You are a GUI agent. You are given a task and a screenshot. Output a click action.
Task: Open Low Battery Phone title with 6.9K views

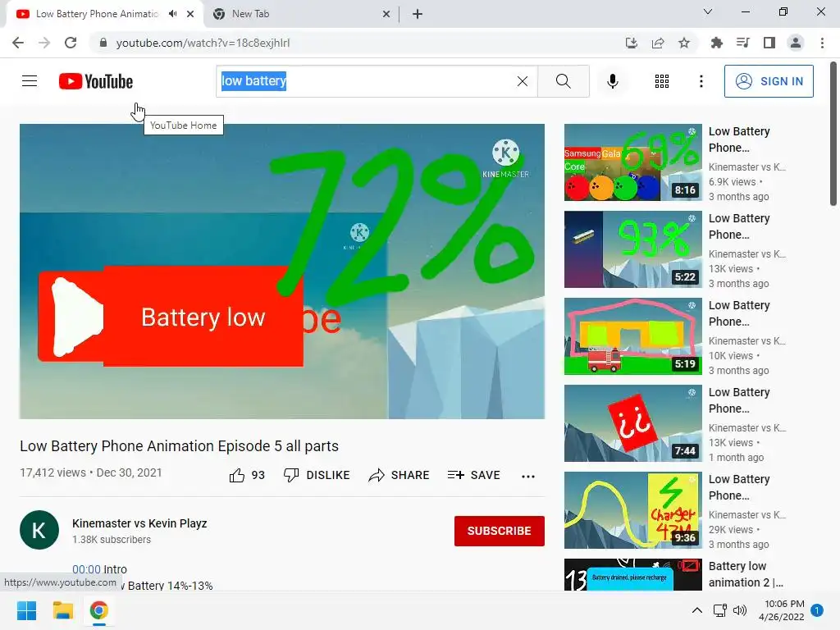click(739, 139)
